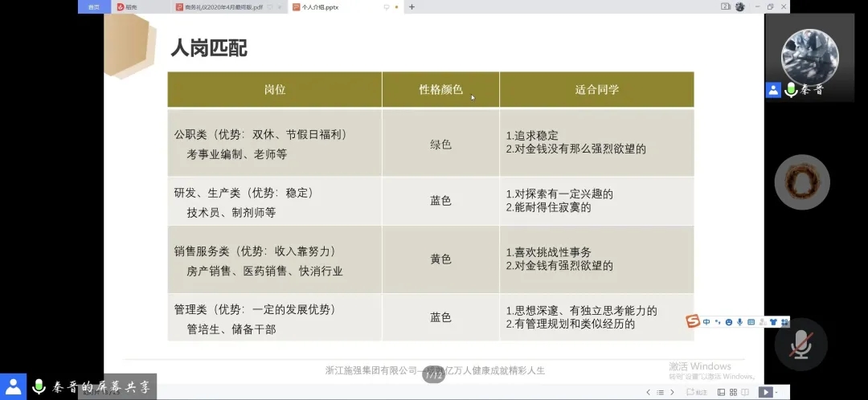Switch to reading view book icon

(747, 392)
